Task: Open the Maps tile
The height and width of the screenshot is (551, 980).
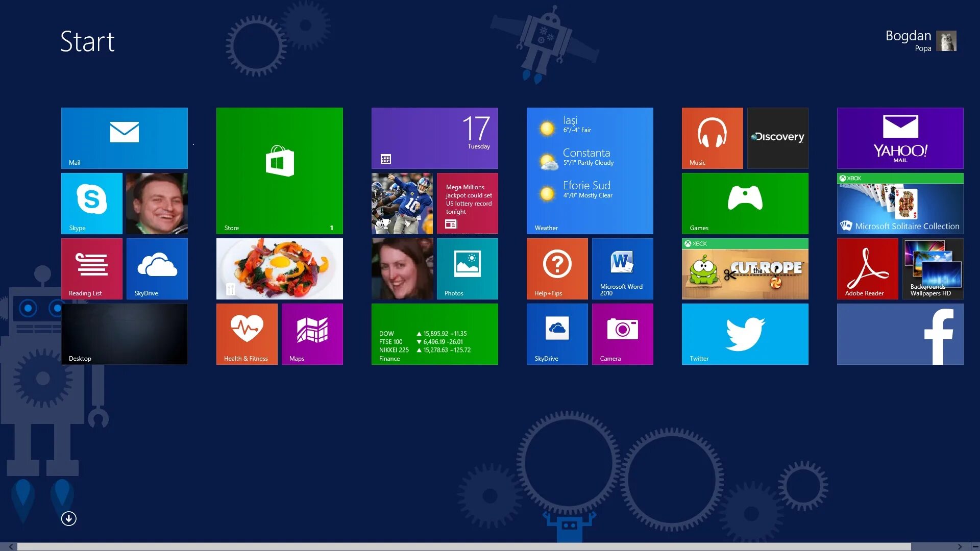Action: (312, 334)
